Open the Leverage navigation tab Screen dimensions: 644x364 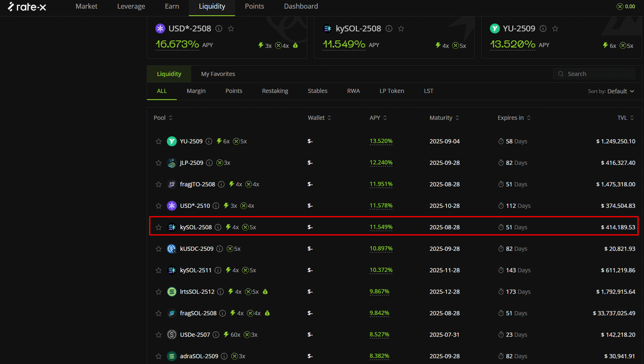[x=131, y=6]
